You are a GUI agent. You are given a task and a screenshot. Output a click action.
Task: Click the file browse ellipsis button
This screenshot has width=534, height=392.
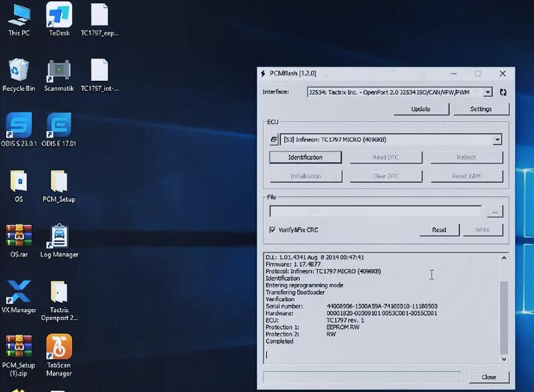(x=495, y=212)
